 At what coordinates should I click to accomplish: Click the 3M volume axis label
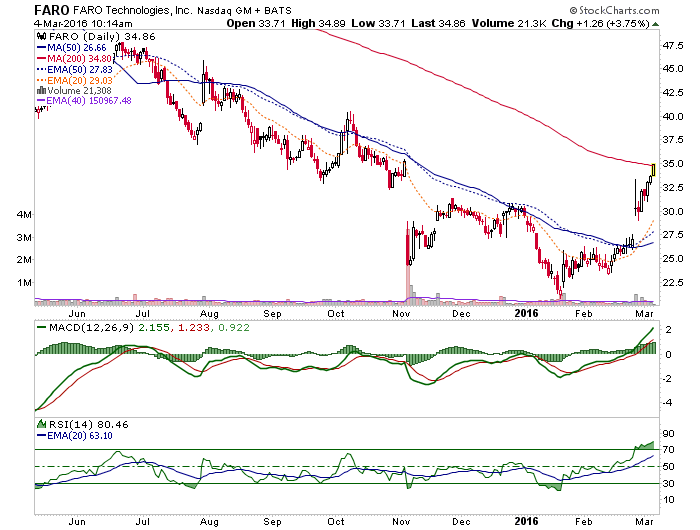(24, 238)
